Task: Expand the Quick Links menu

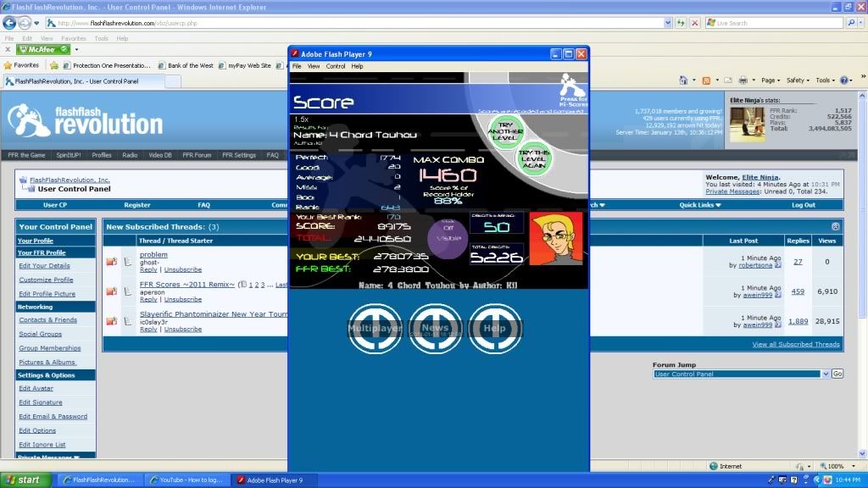Action: coord(700,204)
